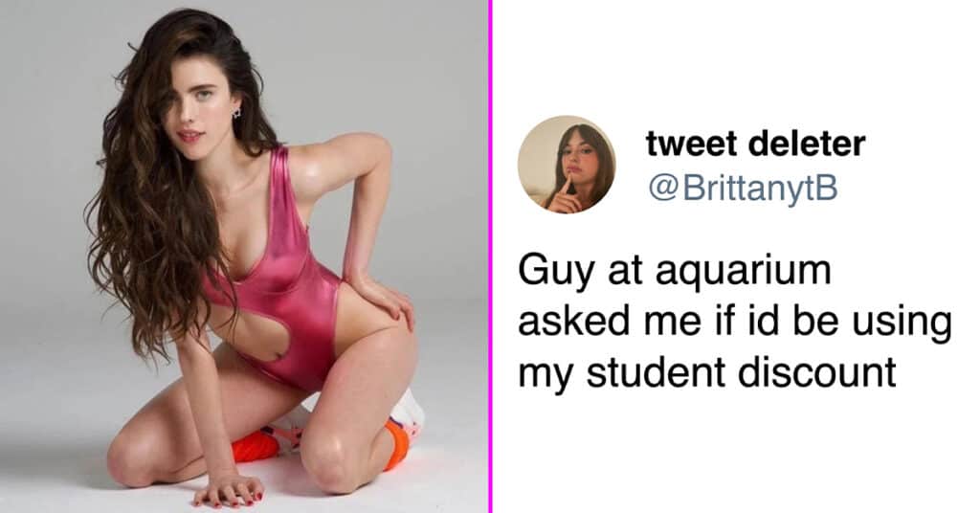Viewport: 980px width, 513px height.
Task: Click the raised finger in the avatar
Action: coord(567,189)
